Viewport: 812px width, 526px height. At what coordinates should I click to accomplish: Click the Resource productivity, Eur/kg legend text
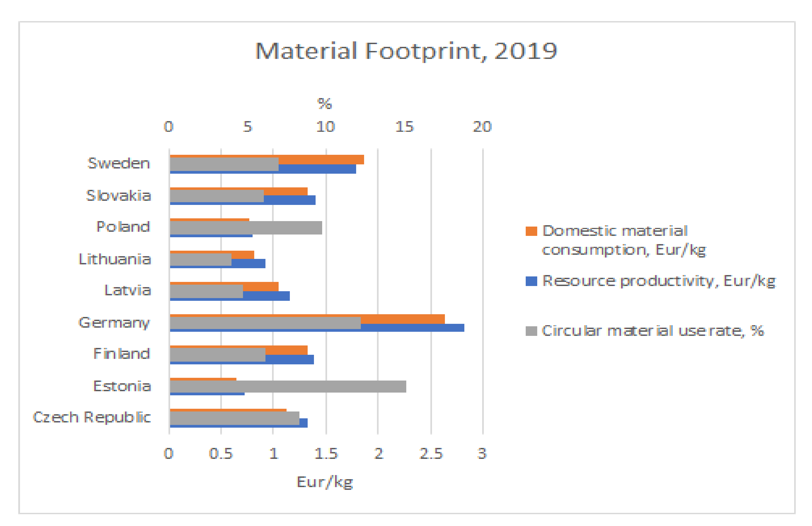pyautogui.click(x=659, y=281)
